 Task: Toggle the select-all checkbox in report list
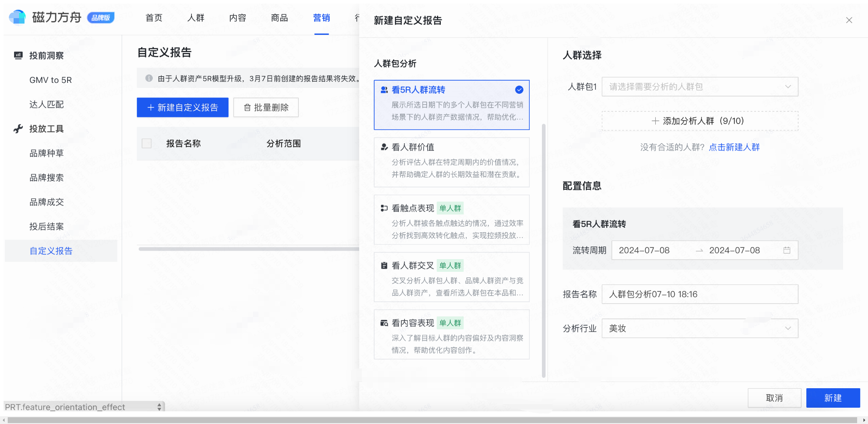coord(146,143)
